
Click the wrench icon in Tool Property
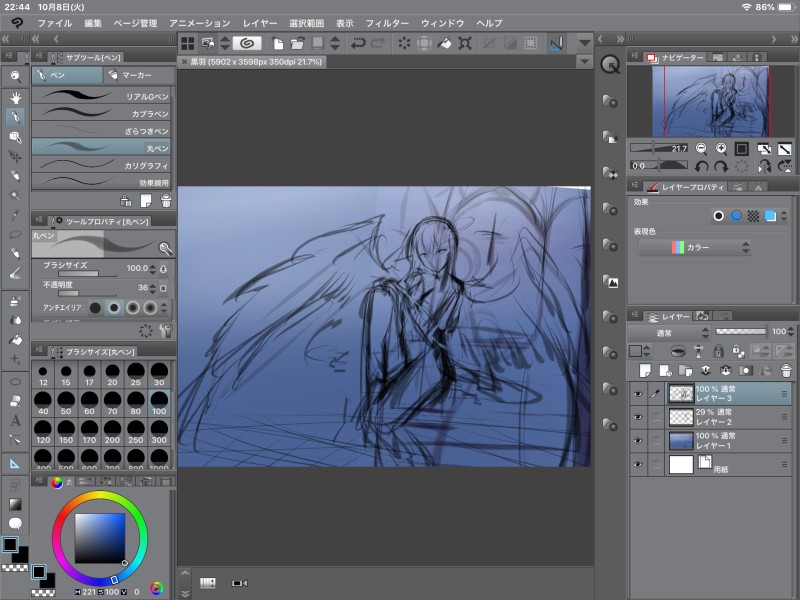[166, 331]
